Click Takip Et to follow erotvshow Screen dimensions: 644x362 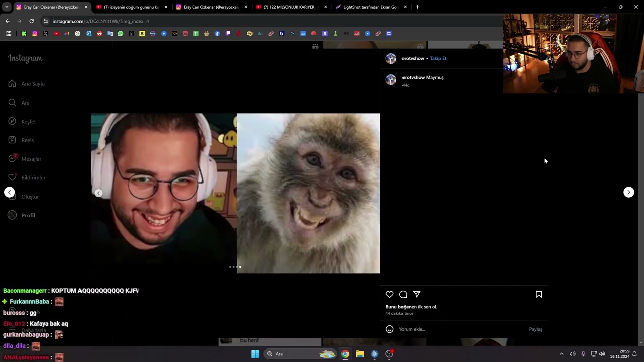tap(438, 58)
